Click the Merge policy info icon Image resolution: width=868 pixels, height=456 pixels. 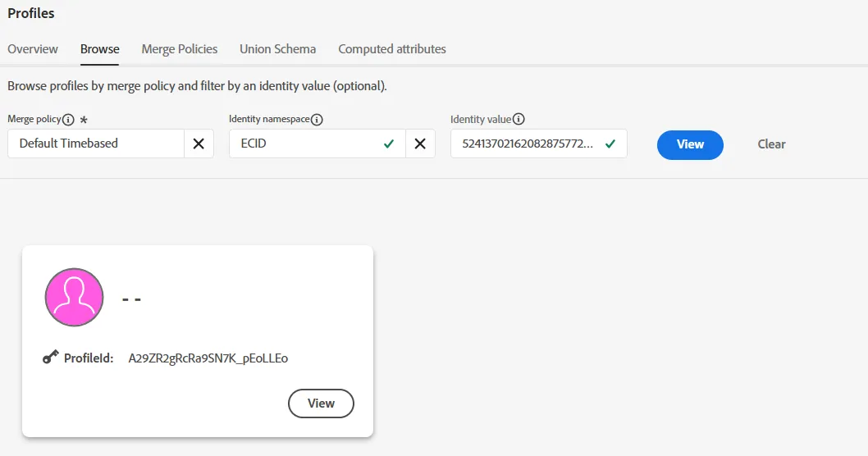[x=68, y=120]
